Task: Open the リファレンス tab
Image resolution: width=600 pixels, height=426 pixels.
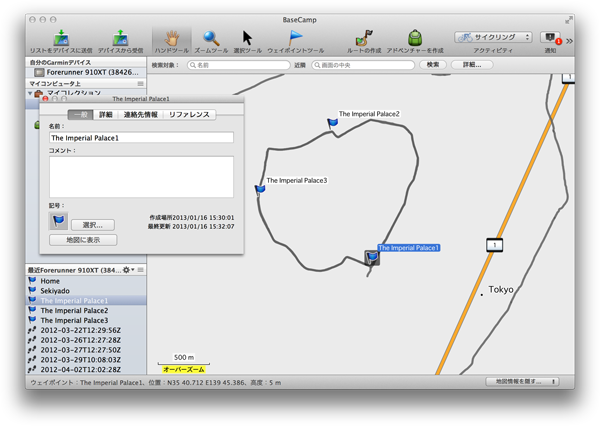Action: [x=189, y=115]
